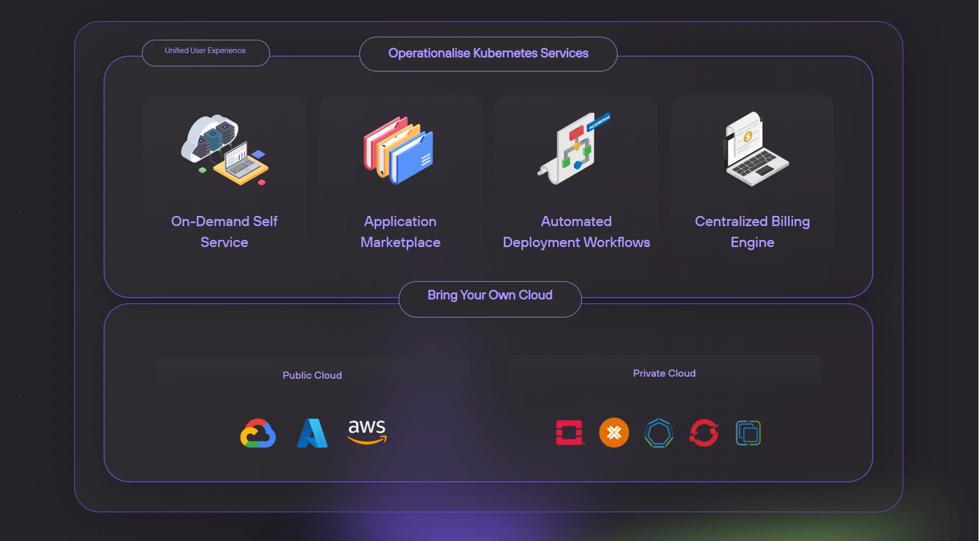Click the VMware Tanzu heptagon logo
This screenshot has width=980, height=541.
pyautogui.click(x=659, y=433)
